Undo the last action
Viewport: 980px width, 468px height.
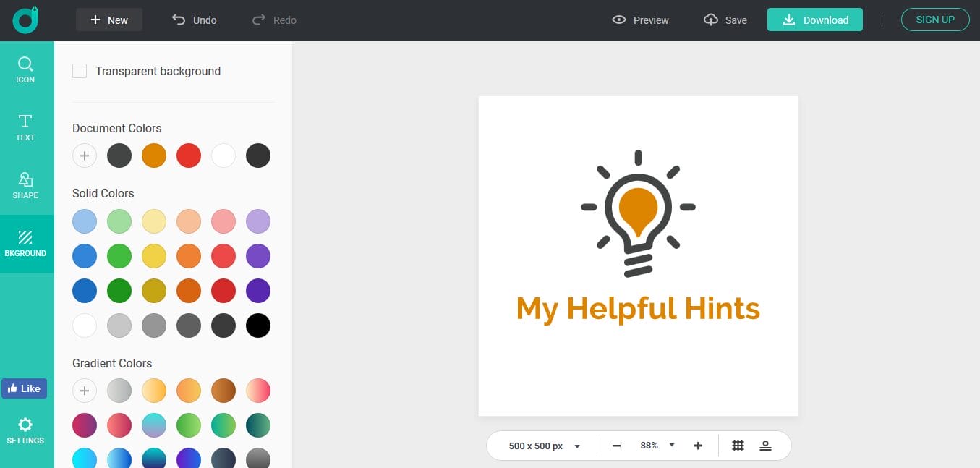[195, 20]
